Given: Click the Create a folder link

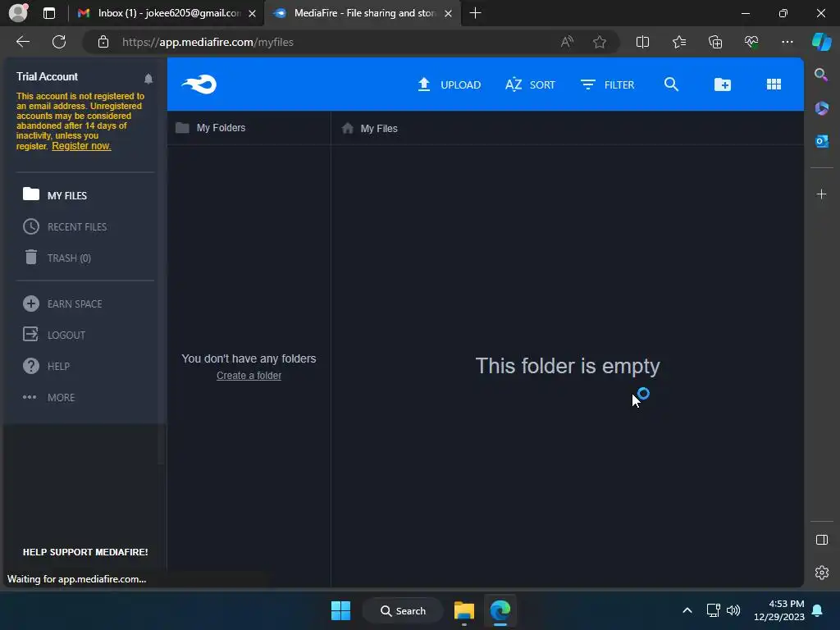Looking at the screenshot, I should [249, 376].
